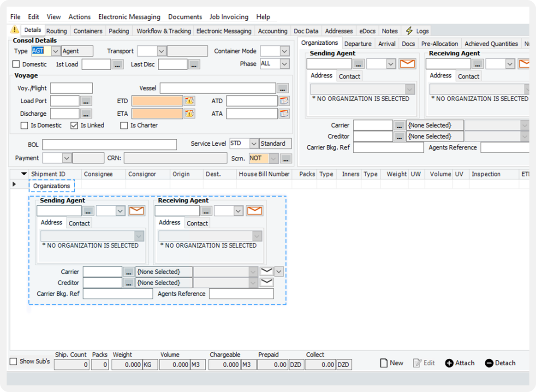Uncheck the Is Linked checkbox
The image size is (536, 392).
click(x=74, y=125)
